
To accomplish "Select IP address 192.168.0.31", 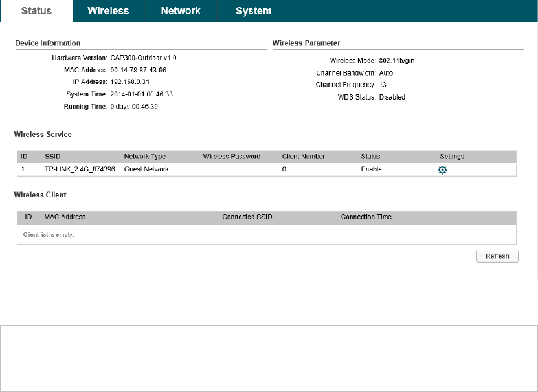I will click(x=129, y=82).
